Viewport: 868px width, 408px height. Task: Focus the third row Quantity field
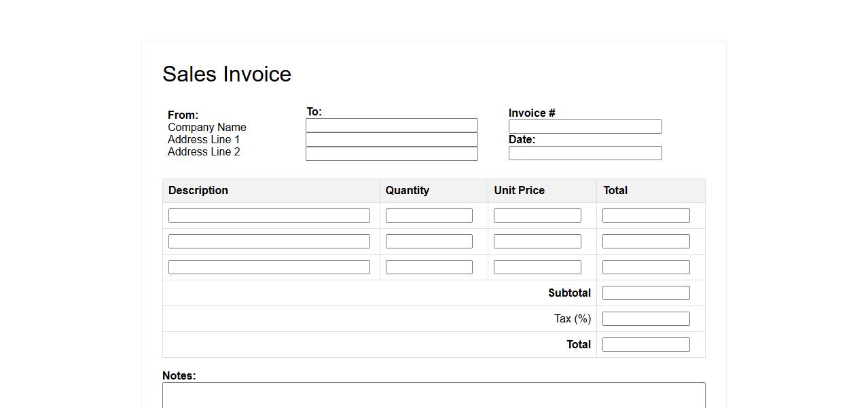pyautogui.click(x=429, y=267)
